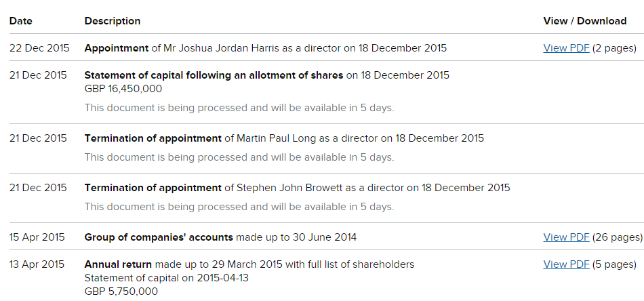Open the annual return PDF with 5 pages
Viewport: 644px width, 301px height.
point(566,264)
